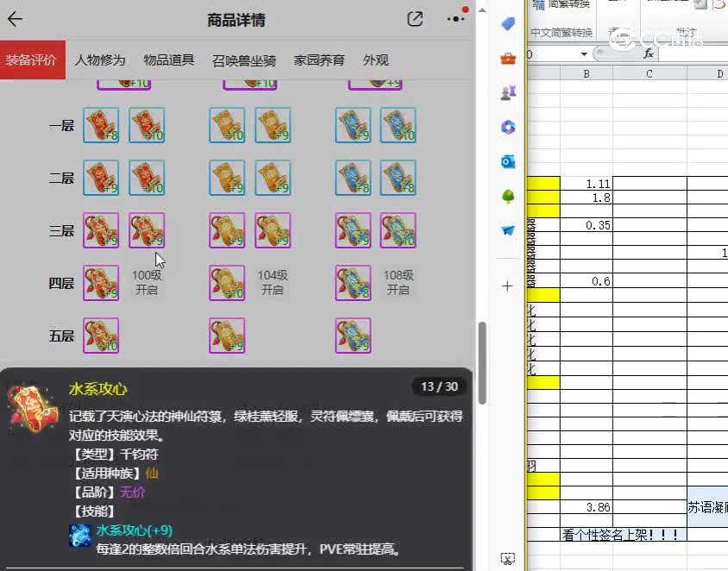
Task: Switch to 人物修为 tab
Action: click(100, 60)
